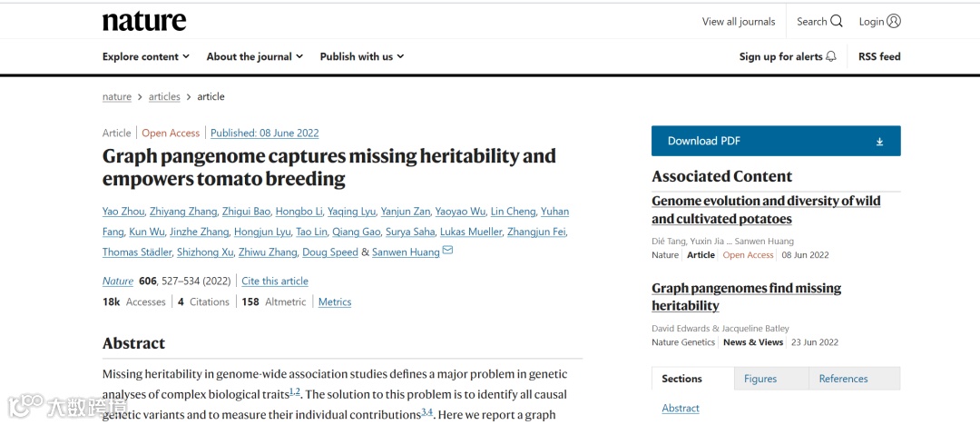
Task: Open the Login account icon
Action: [895, 22]
